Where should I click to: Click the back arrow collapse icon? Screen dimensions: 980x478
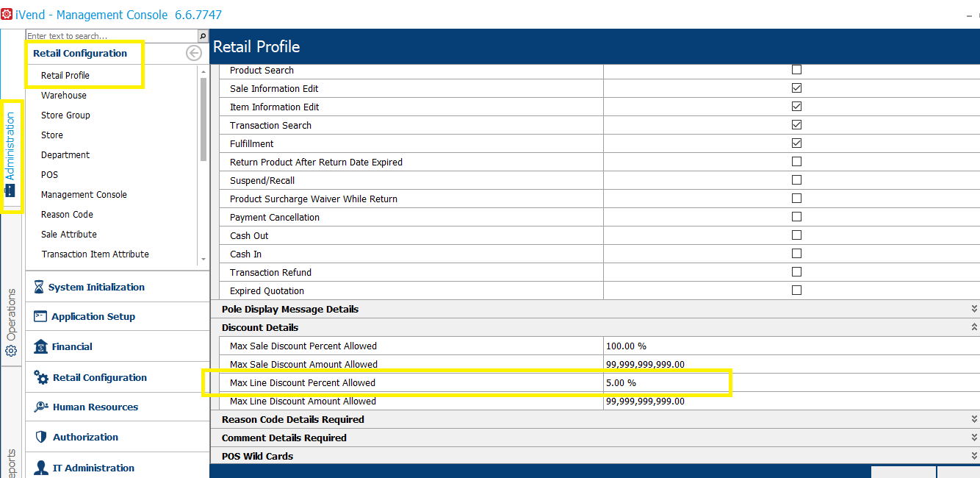(x=194, y=53)
